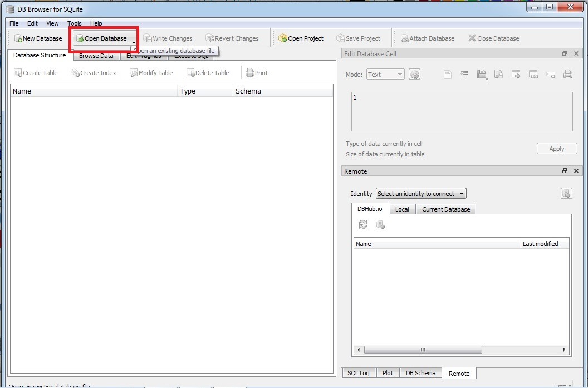Click the copy-and-save icon in cell editor
Screen dimensions: 588x388
[x=499, y=74]
